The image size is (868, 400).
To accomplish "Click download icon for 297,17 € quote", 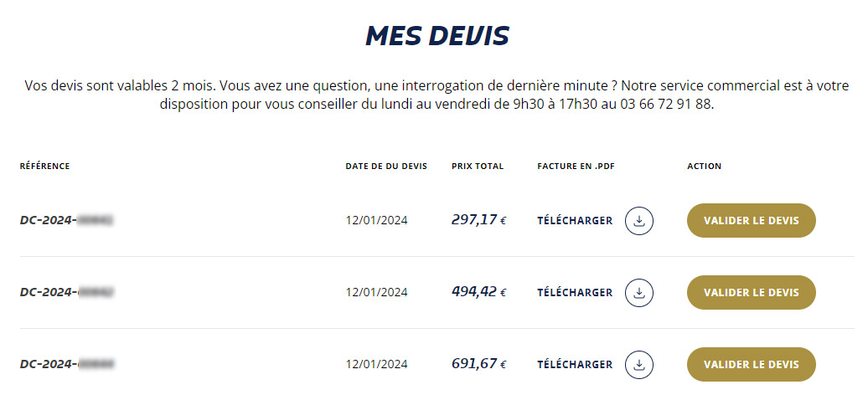I will coord(638,221).
